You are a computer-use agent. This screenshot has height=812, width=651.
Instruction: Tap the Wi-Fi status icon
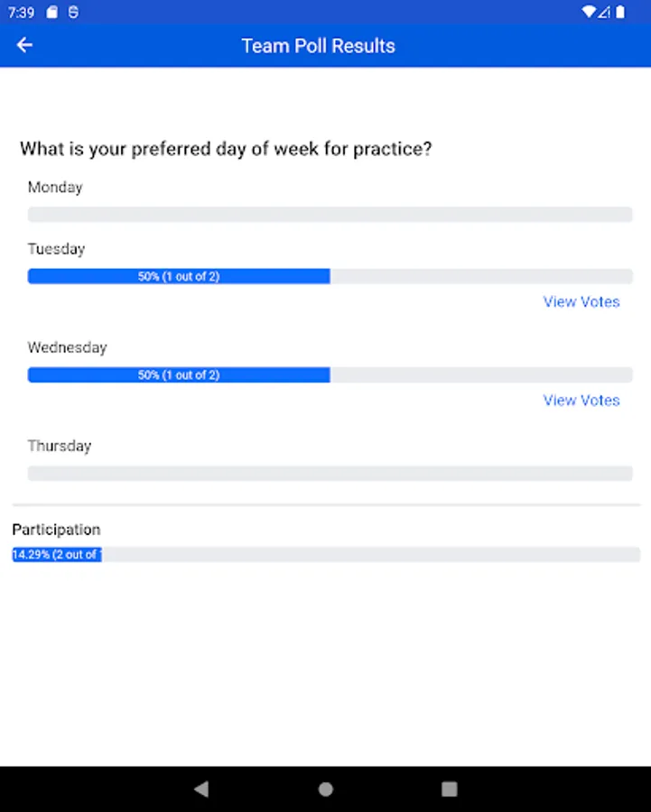click(x=589, y=13)
